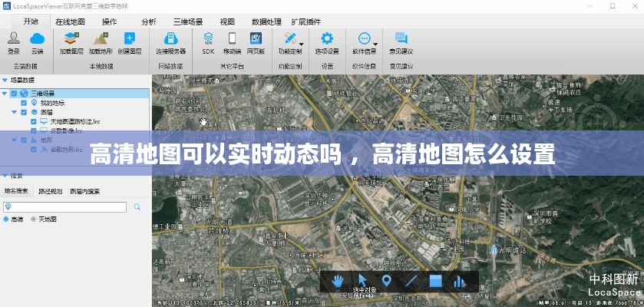This screenshot has width=644, height=307.
Task: Click the place-name search input field
Action: coord(65,207)
